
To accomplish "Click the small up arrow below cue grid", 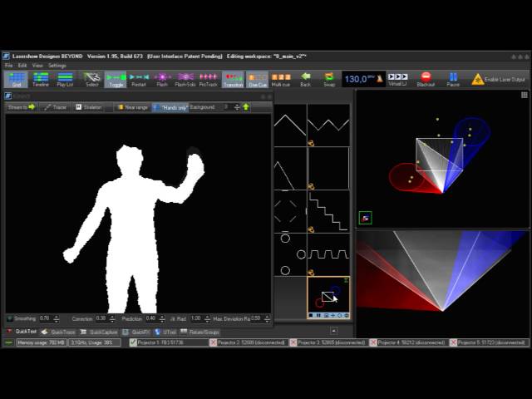I will (334, 331).
